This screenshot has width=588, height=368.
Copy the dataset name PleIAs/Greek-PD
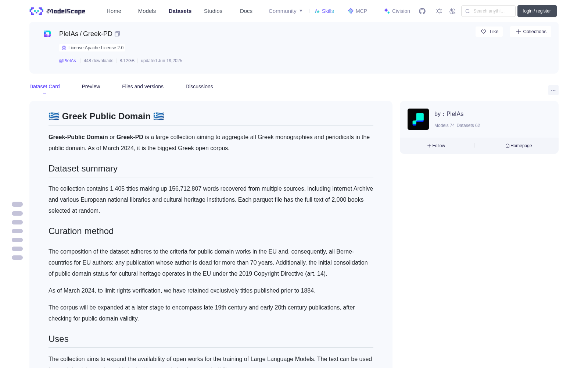[x=117, y=34]
